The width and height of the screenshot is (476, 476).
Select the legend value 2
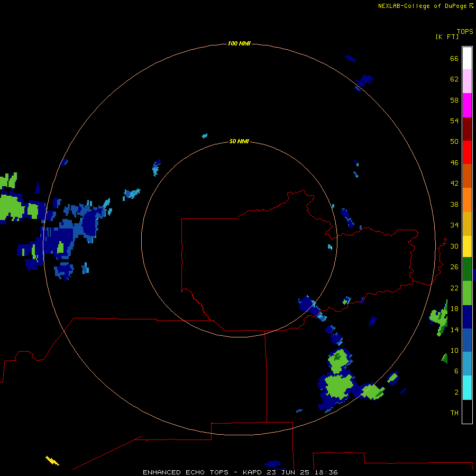(456, 392)
